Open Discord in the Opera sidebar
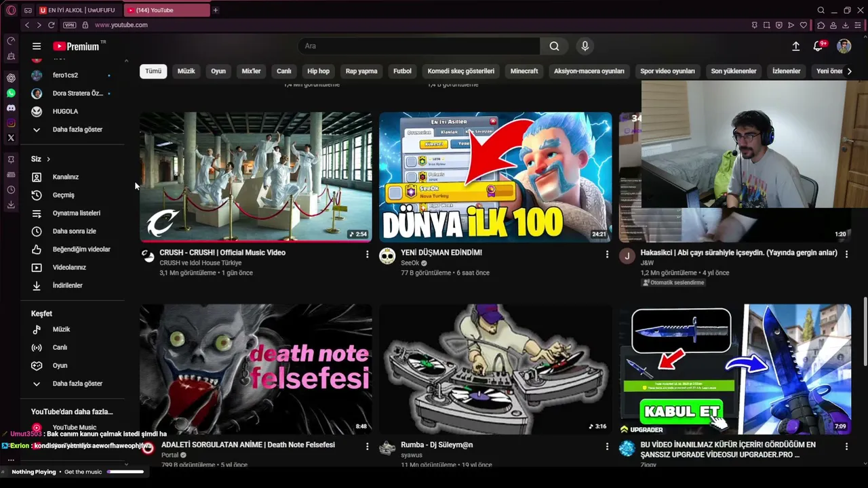The width and height of the screenshot is (868, 488). click(x=11, y=108)
